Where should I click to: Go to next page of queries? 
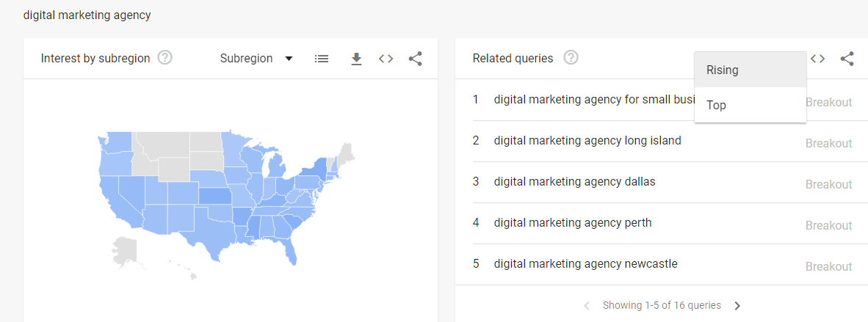tap(737, 305)
